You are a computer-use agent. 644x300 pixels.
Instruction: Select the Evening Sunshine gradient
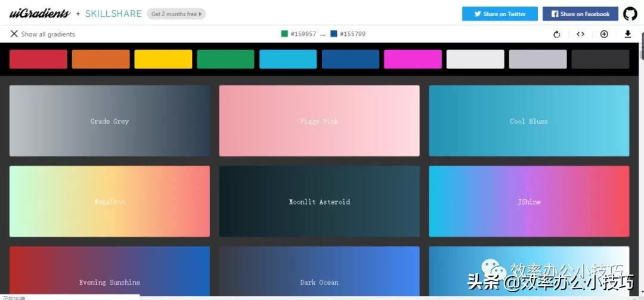pos(110,271)
